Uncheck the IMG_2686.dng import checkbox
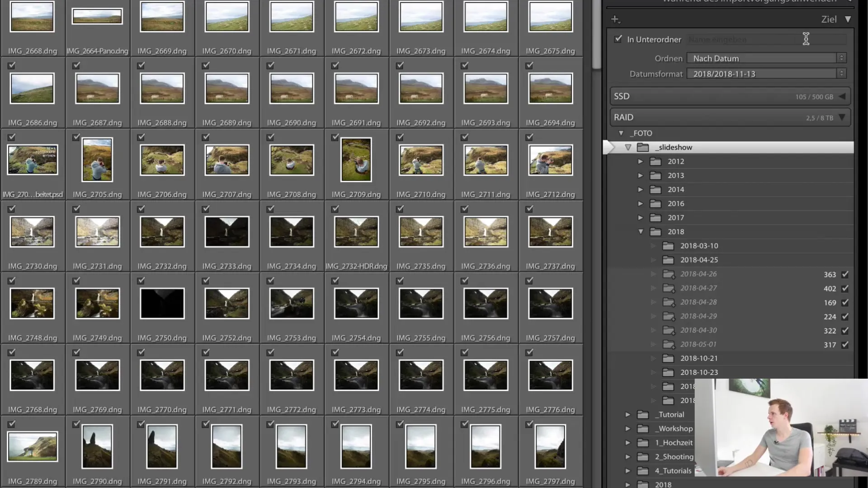 click(x=11, y=65)
